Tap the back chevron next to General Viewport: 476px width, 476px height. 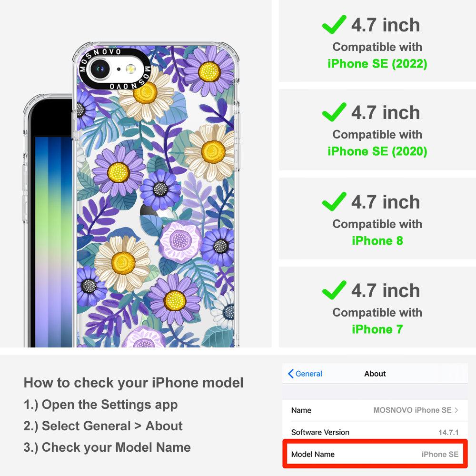(x=290, y=374)
